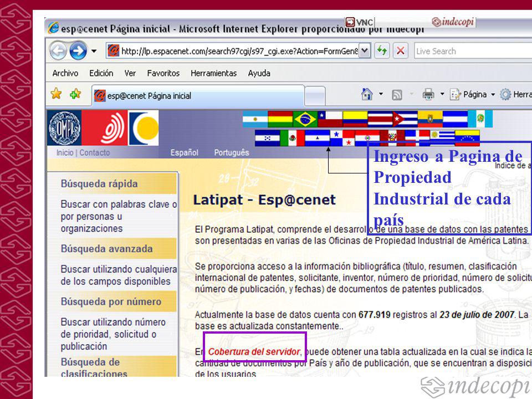Open the Ver menu
Screen dimensions: 532x399
tap(130, 73)
